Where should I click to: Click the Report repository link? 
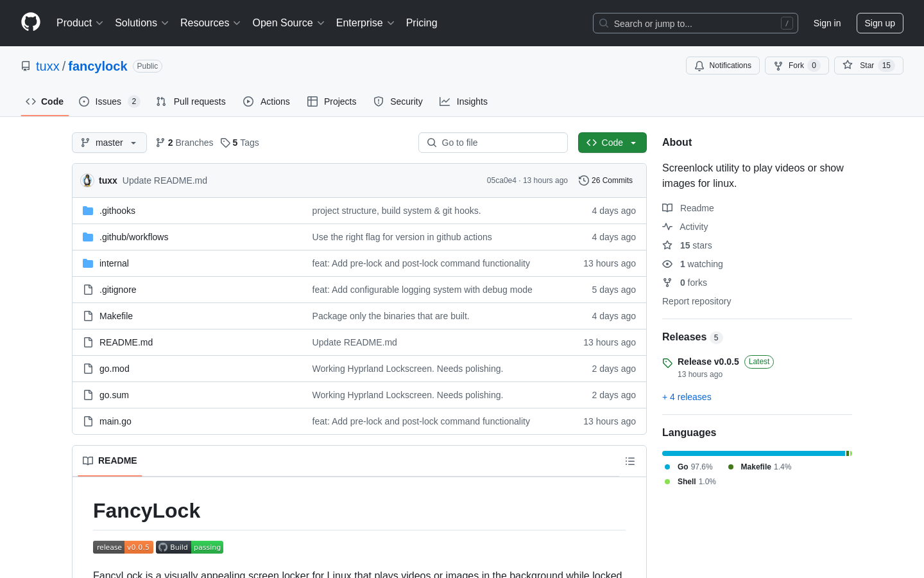pos(696,301)
